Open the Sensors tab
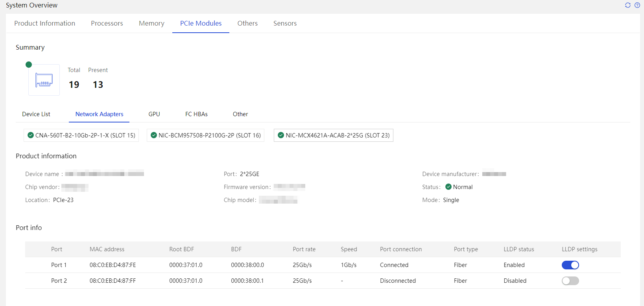Image resolution: width=644 pixels, height=306 pixels. [285, 23]
